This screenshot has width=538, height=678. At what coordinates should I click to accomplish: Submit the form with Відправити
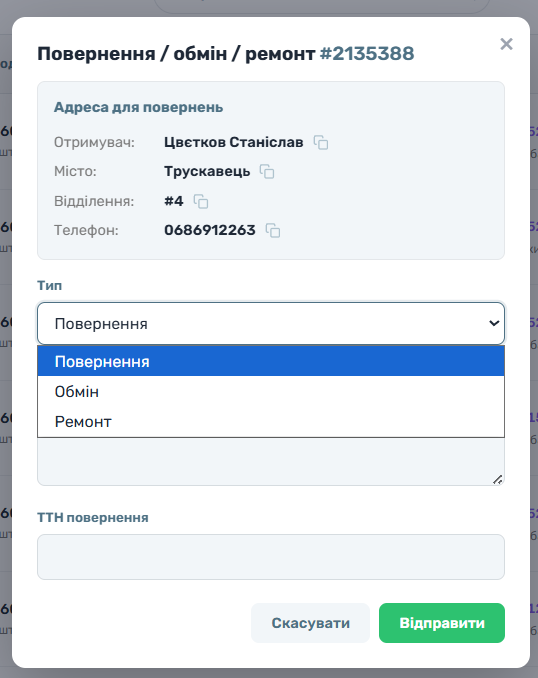tap(442, 623)
